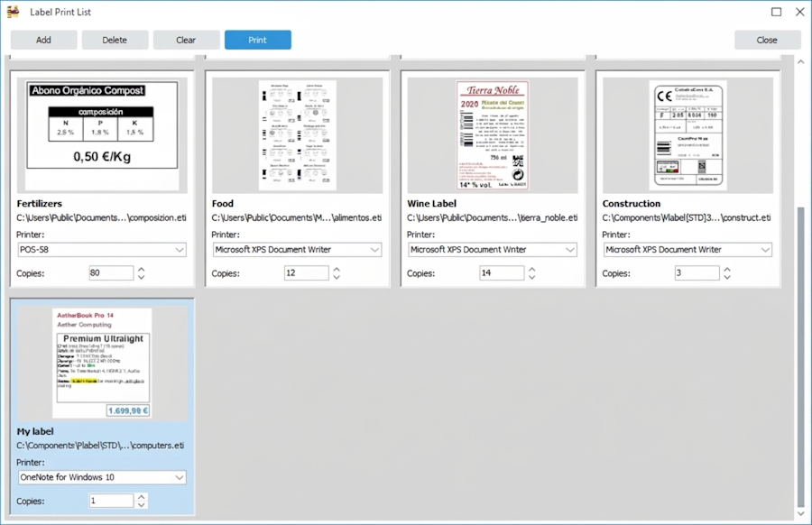Click the tierra_noble.eti file path
The width and height of the screenshot is (812, 525).
tap(493, 218)
